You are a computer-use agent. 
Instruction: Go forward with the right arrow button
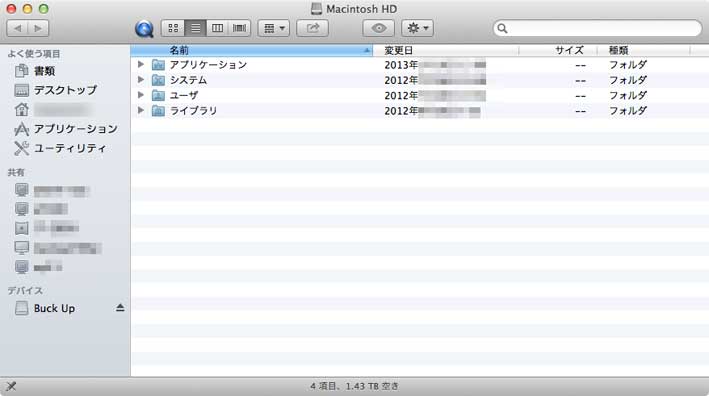(x=38, y=28)
